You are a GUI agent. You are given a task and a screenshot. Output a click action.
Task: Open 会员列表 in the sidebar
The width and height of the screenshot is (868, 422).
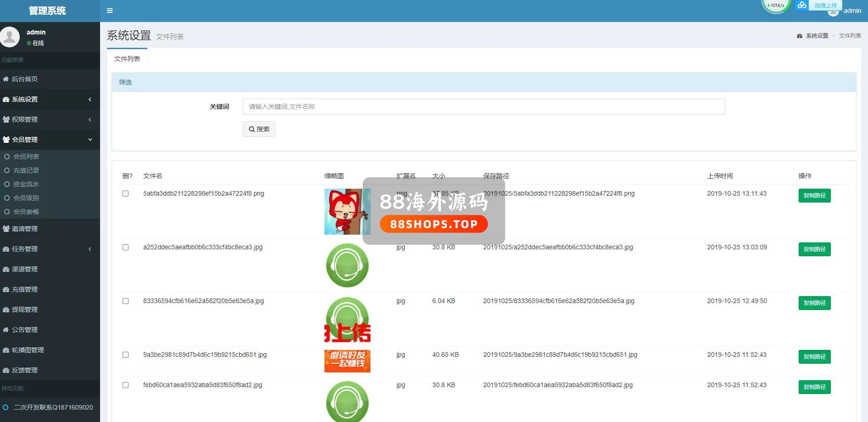(26, 157)
